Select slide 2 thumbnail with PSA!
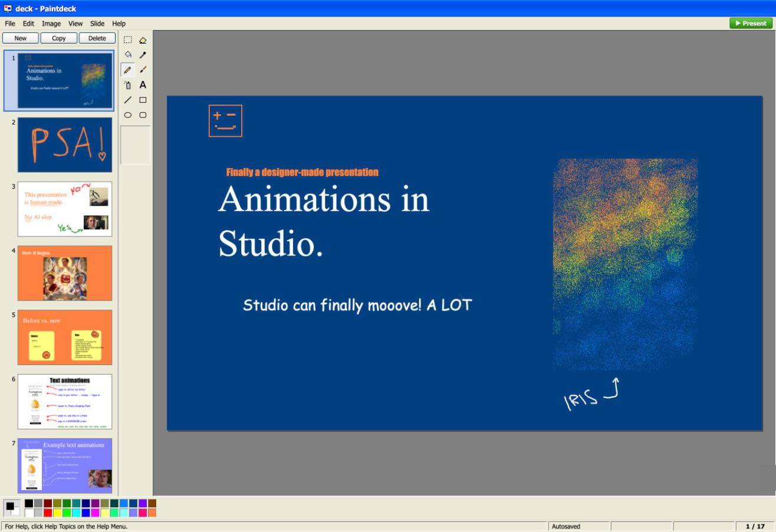This screenshot has width=776, height=532. (x=65, y=145)
